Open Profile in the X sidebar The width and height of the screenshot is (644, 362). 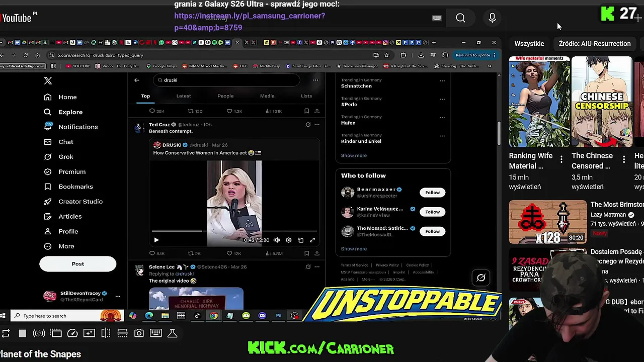click(61, 231)
